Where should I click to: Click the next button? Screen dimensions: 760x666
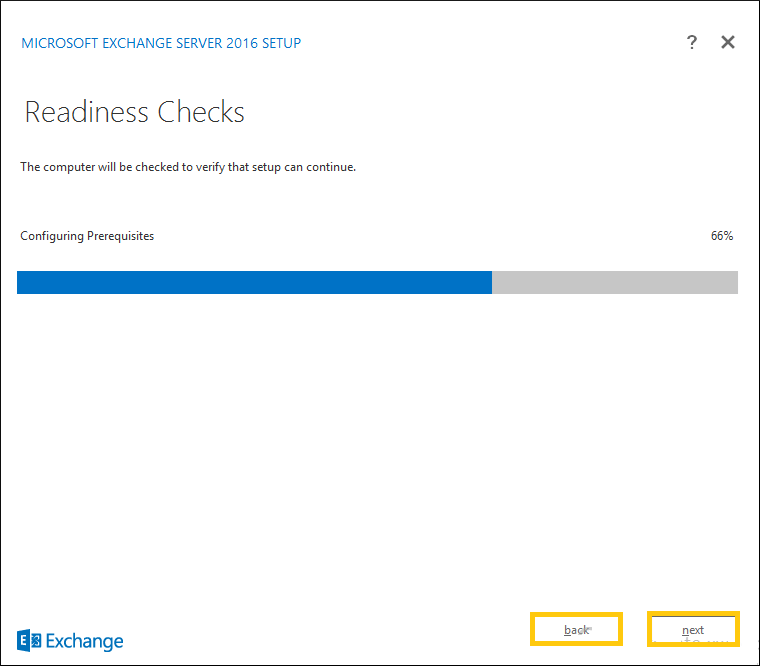pos(693,629)
